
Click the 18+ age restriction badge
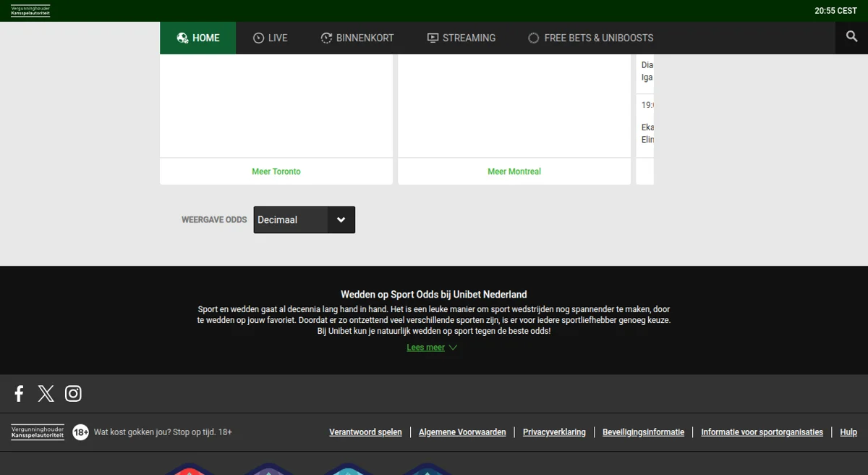tap(80, 432)
